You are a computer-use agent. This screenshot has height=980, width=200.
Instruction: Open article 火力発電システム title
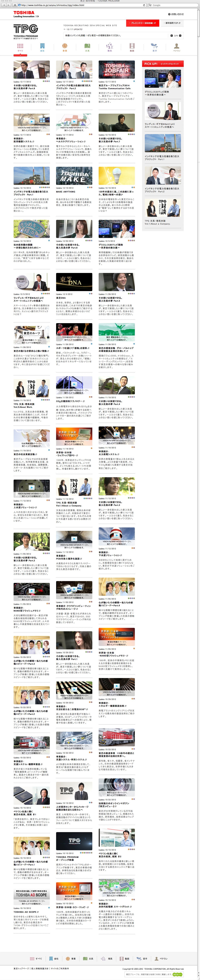[x=109, y=453]
